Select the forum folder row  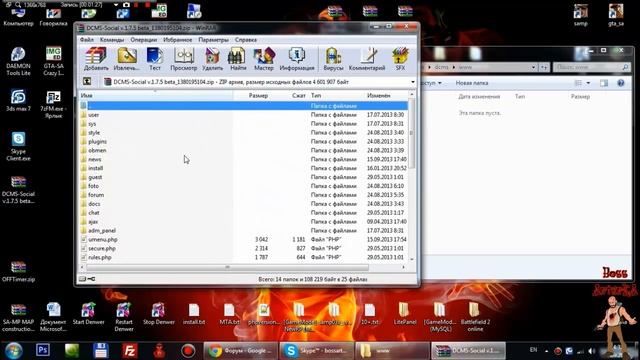coord(243,195)
